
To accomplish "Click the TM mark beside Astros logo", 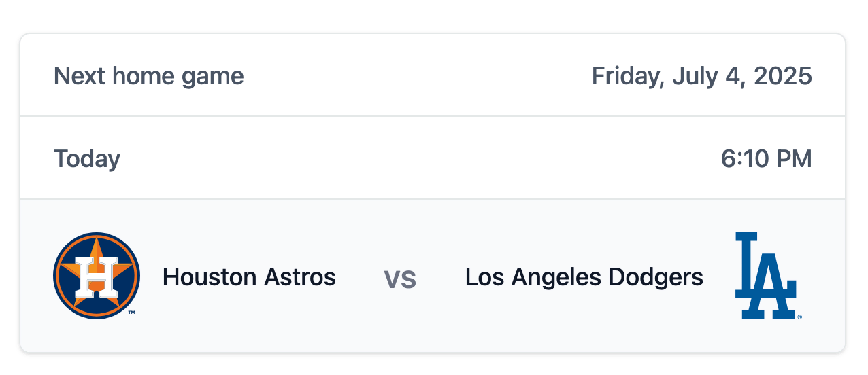I will (131, 312).
